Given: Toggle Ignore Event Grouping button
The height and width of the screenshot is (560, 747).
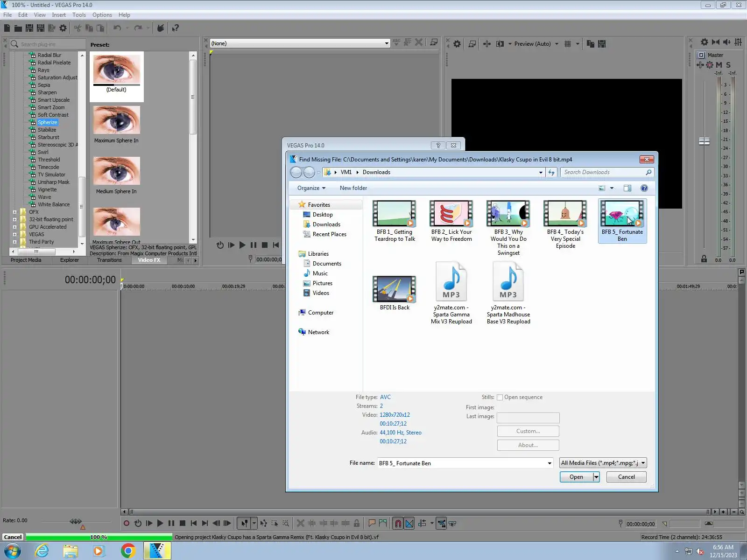Looking at the screenshot, I should [452, 524].
